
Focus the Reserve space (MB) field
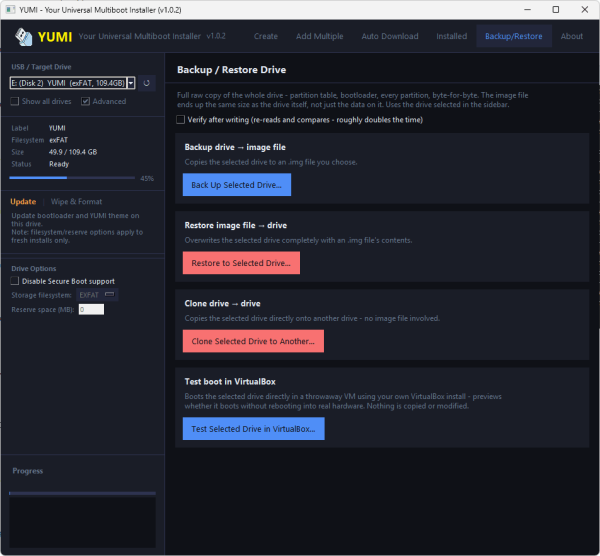91,310
